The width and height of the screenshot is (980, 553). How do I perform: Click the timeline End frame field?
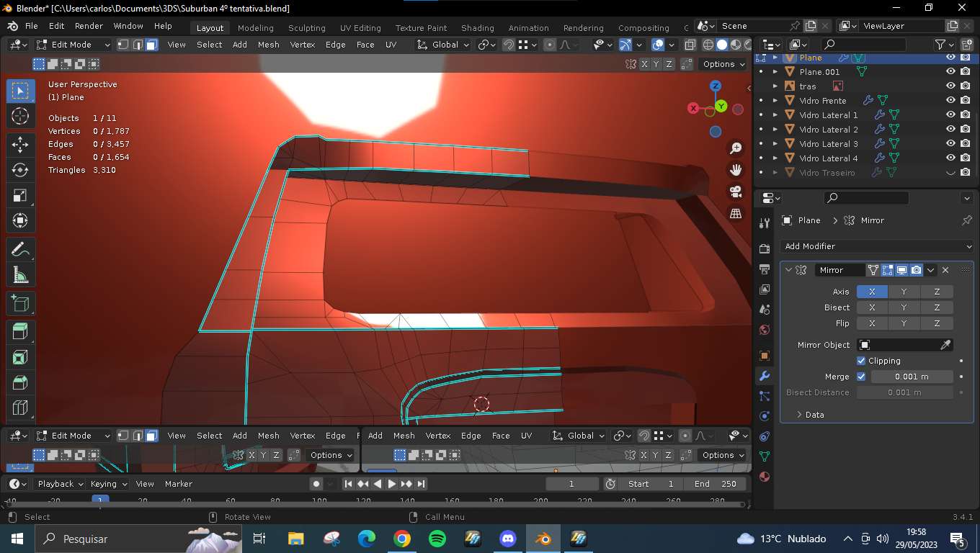point(715,484)
